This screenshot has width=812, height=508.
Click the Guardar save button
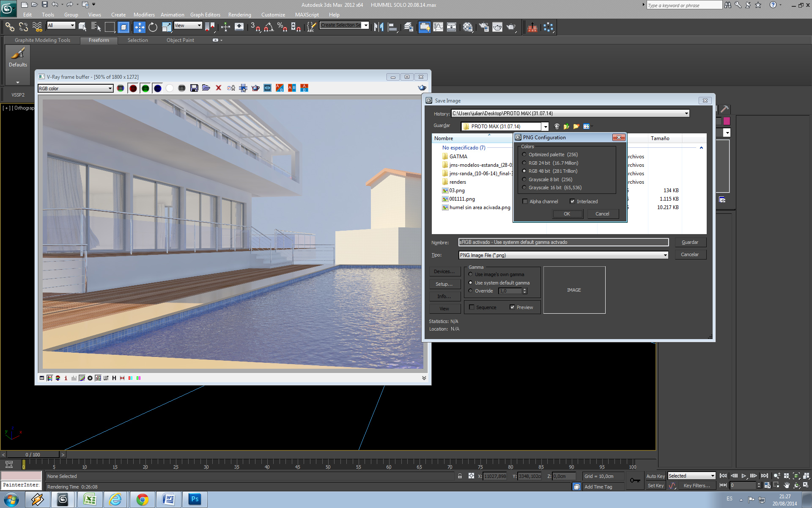click(690, 242)
